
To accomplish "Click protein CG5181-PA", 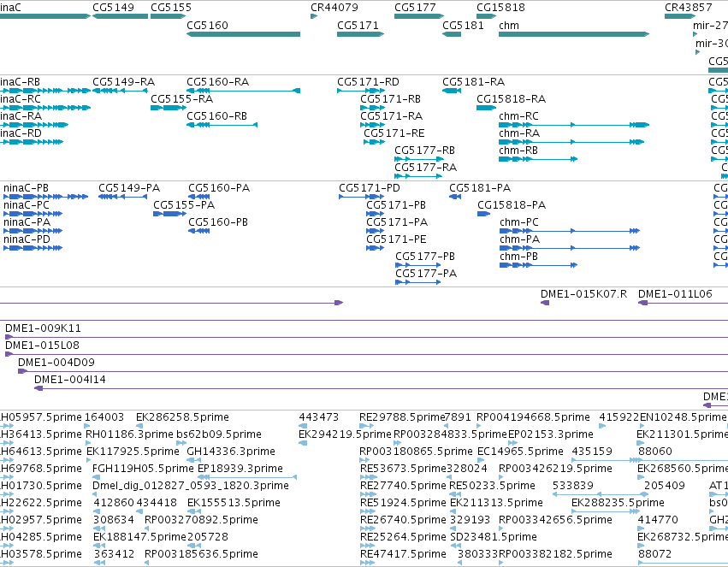I will point(455,197).
